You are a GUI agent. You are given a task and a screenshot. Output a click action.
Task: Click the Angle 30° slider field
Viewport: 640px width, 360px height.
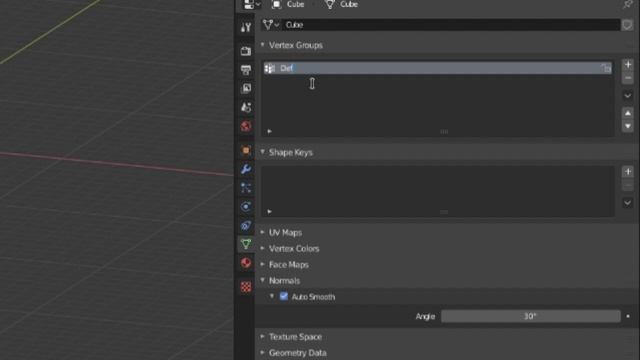[x=531, y=316]
